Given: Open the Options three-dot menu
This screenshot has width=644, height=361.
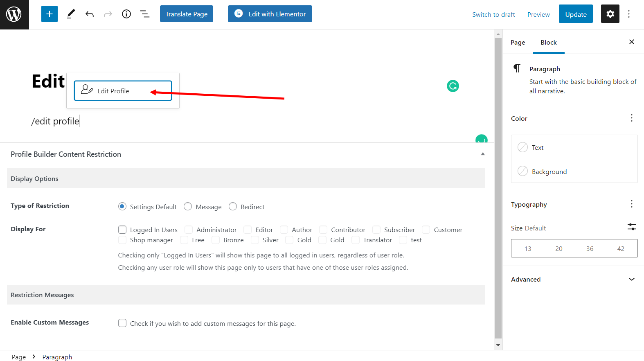Looking at the screenshot, I should tap(629, 14).
